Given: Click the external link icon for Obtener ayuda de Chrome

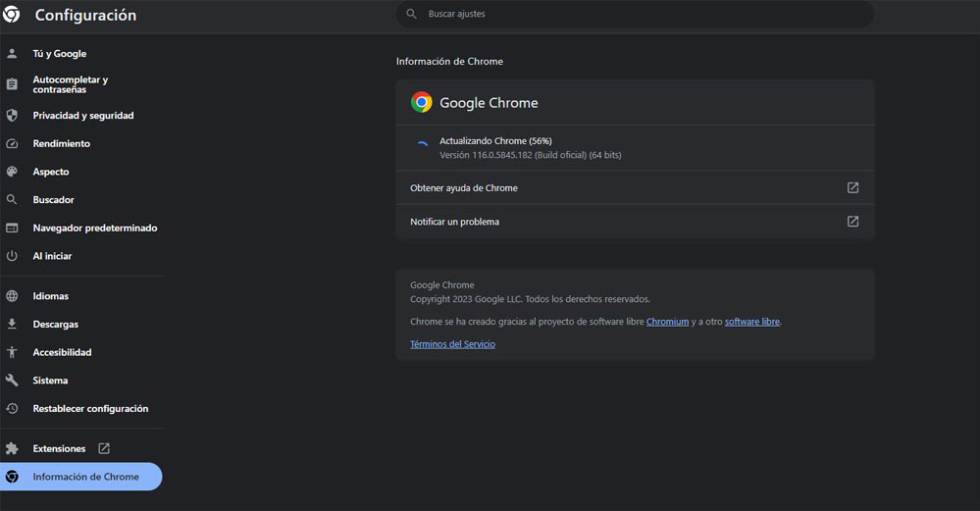Looking at the screenshot, I should [852, 187].
